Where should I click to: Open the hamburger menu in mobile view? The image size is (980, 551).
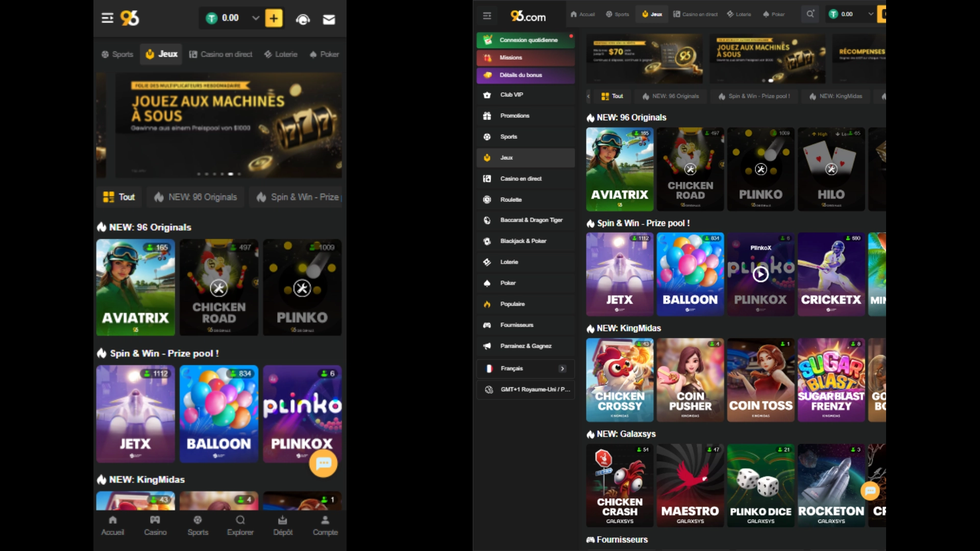point(107,18)
